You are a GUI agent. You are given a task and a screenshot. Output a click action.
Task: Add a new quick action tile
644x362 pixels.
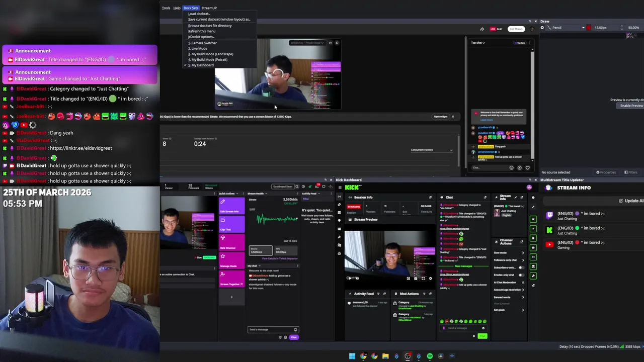231,297
